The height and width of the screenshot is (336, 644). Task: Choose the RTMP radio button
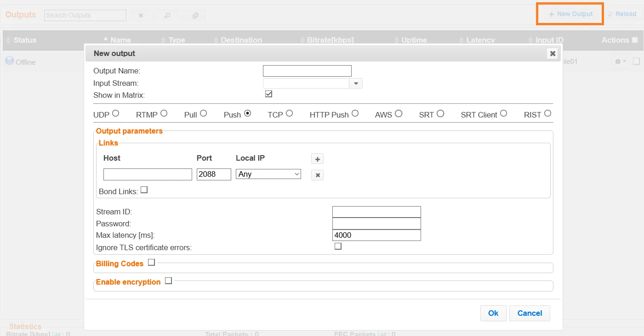pyautogui.click(x=164, y=113)
